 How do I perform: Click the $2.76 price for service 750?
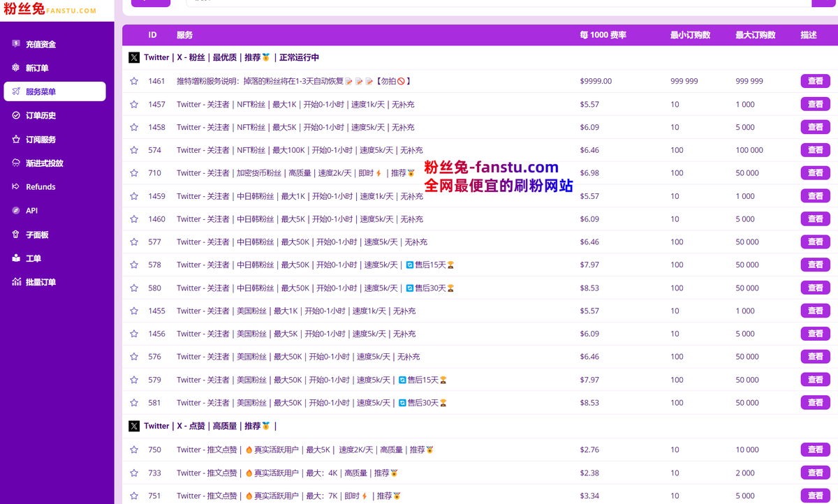tap(589, 450)
